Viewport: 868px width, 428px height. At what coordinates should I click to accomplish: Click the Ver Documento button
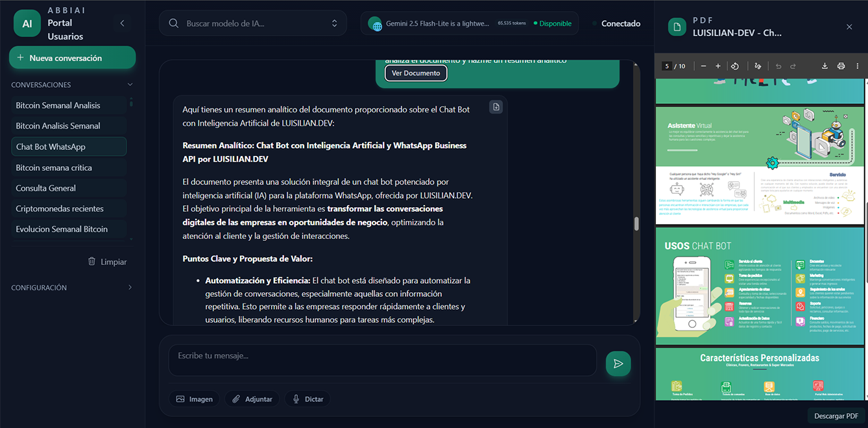pyautogui.click(x=416, y=73)
